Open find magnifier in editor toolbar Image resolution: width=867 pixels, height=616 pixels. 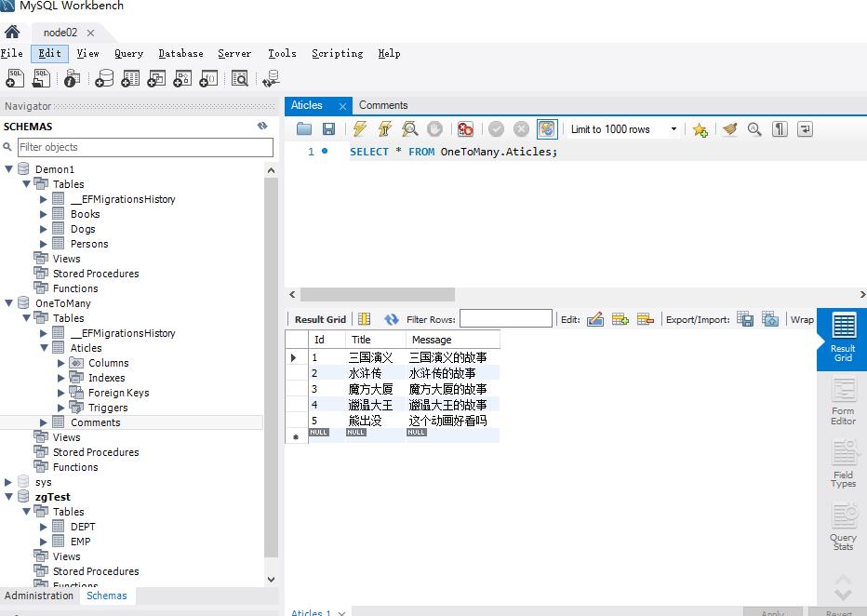tap(754, 129)
